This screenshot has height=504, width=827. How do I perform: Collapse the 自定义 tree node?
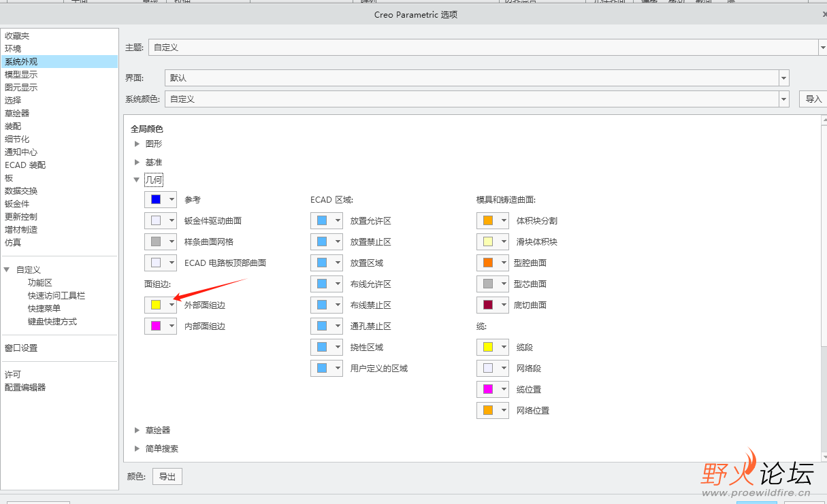pyautogui.click(x=7, y=269)
